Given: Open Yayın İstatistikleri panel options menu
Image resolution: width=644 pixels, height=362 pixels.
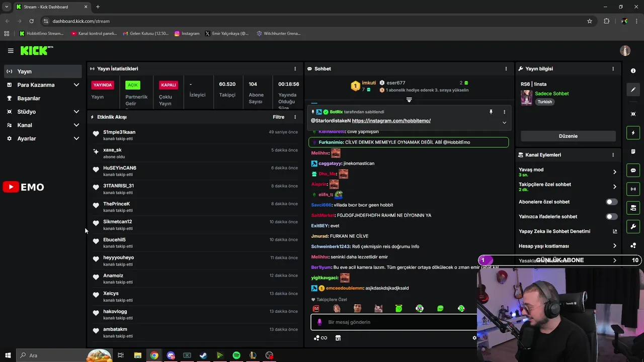Looking at the screenshot, I should (x=295, y=68).
